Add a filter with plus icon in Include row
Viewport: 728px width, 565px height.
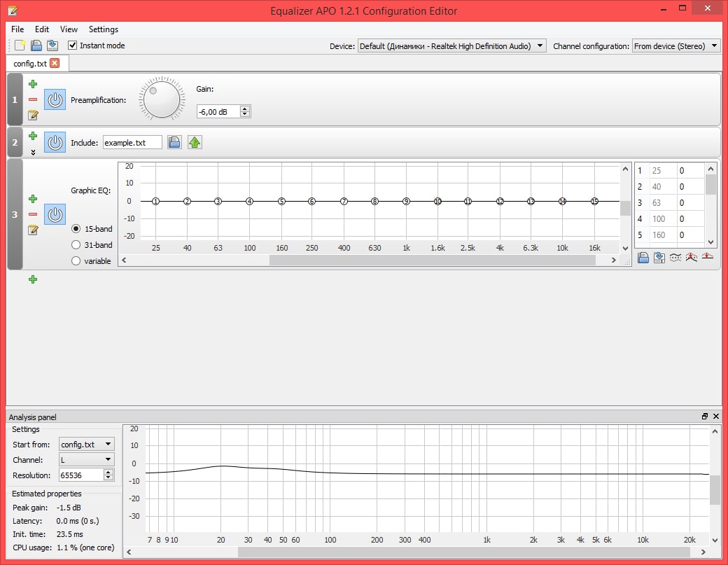click(33, 136)
